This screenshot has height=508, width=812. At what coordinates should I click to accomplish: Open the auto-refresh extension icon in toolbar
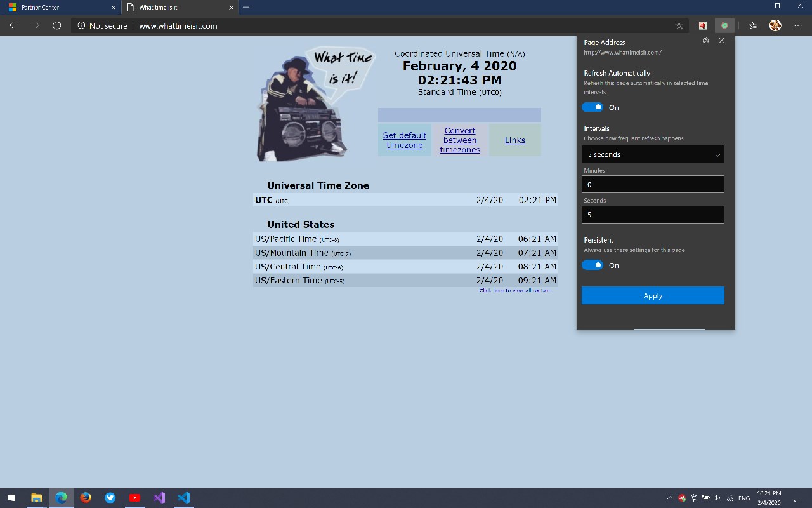(724, 25)
